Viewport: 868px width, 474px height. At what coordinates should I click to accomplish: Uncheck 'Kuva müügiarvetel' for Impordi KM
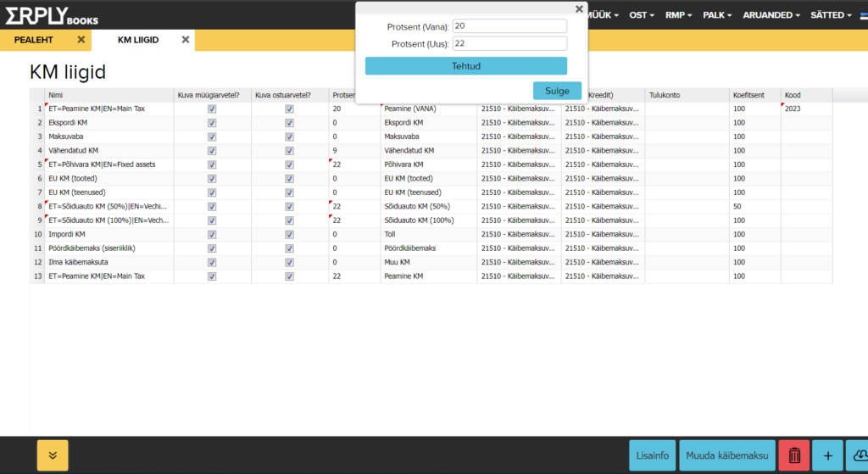pyautogui.click(x=212, y=234)
